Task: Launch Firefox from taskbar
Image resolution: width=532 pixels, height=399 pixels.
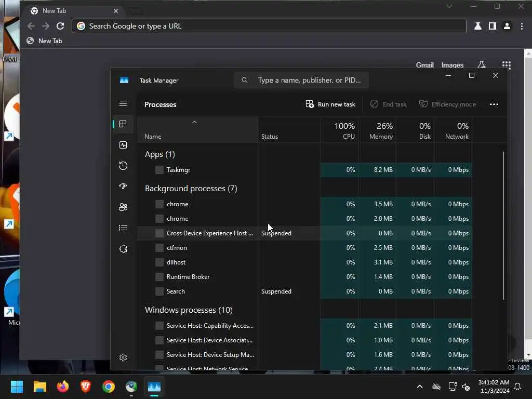Action: (62, 387)
